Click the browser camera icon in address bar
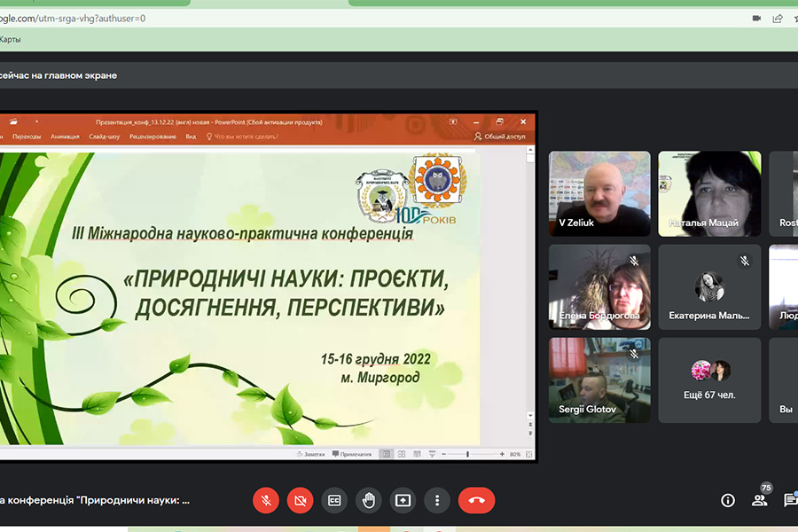798x532 pixels. click(x=756, y=18)
